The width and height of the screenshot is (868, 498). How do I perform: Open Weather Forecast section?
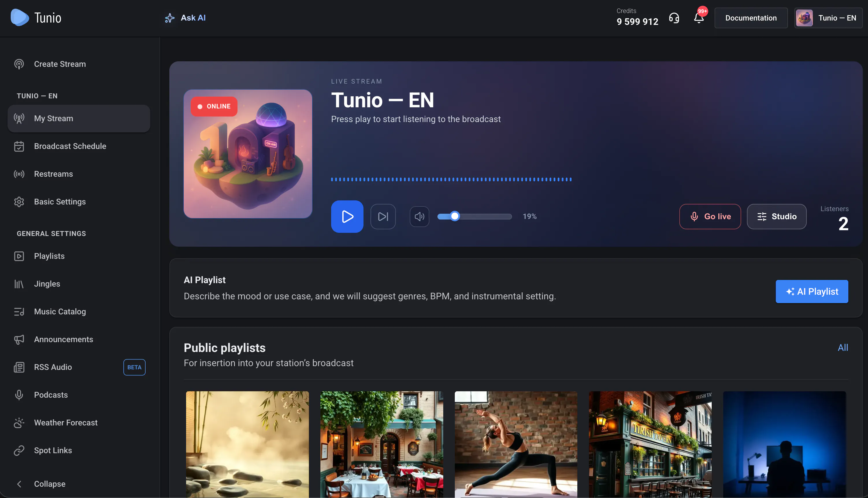click(x=79, y=423)
